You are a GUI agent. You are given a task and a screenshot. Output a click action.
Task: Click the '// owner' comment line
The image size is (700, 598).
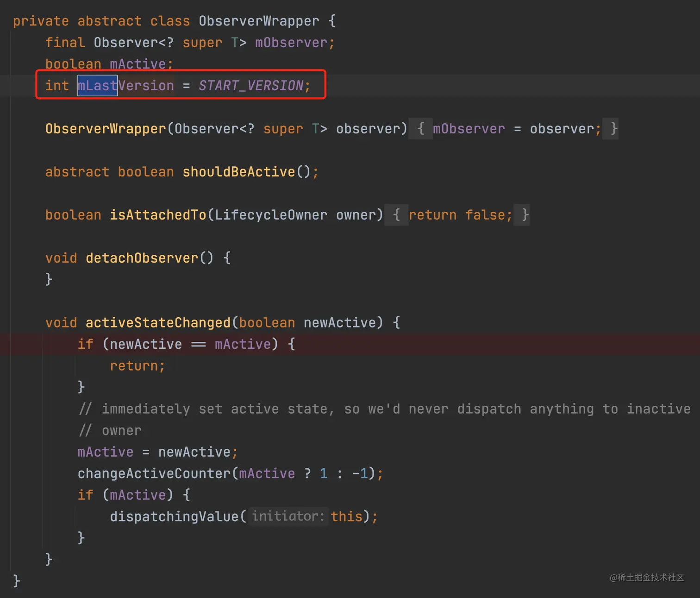coord(110,430)
